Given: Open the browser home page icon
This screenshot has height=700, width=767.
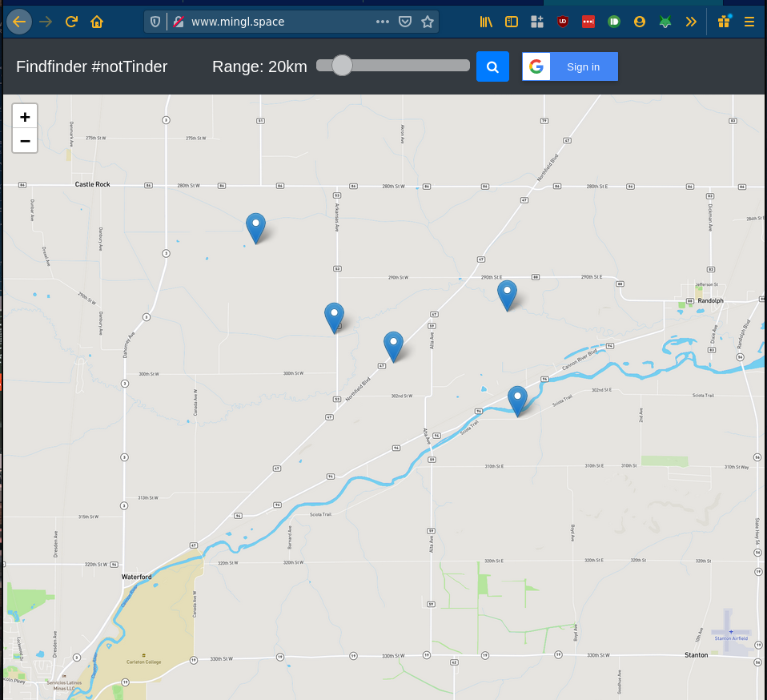Looking at the screenshot, I should coord(97,22).
